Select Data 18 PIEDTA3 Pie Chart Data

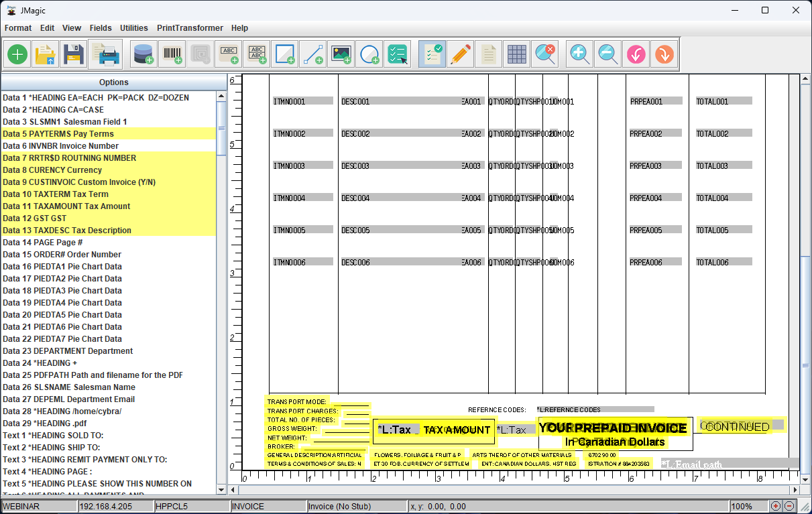click(x=109, y=291)
